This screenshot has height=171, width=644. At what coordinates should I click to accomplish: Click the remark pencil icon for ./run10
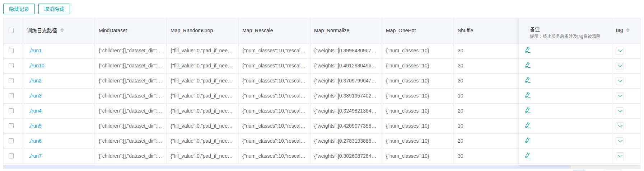click(x=528, y=65)
